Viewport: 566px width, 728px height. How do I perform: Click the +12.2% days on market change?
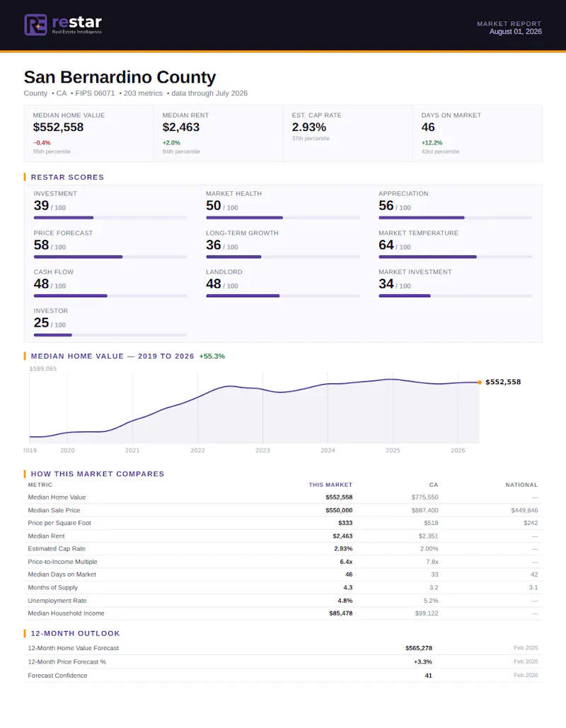(432, 142)
